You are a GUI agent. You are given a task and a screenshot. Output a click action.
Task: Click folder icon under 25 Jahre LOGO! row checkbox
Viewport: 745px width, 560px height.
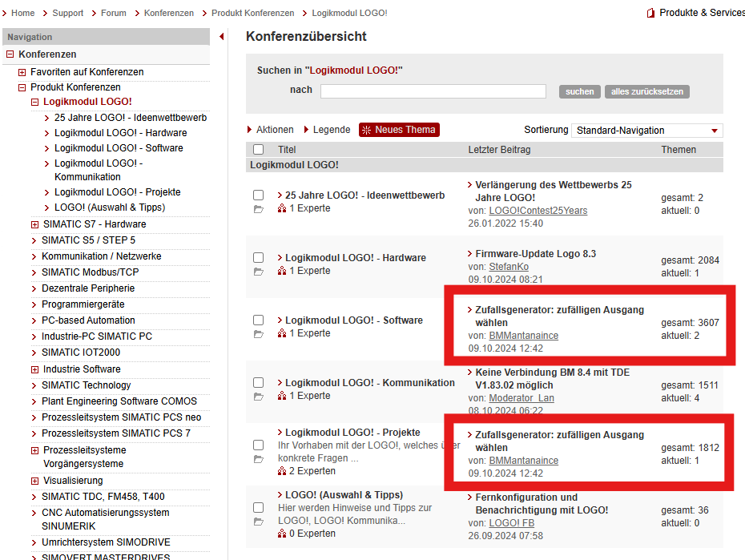(x=259, y=209)
